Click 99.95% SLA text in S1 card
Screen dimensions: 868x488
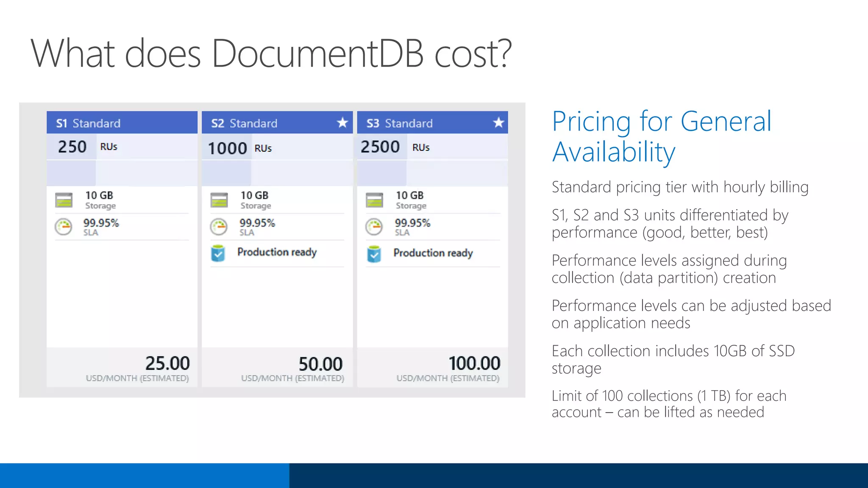coord(101,227)
